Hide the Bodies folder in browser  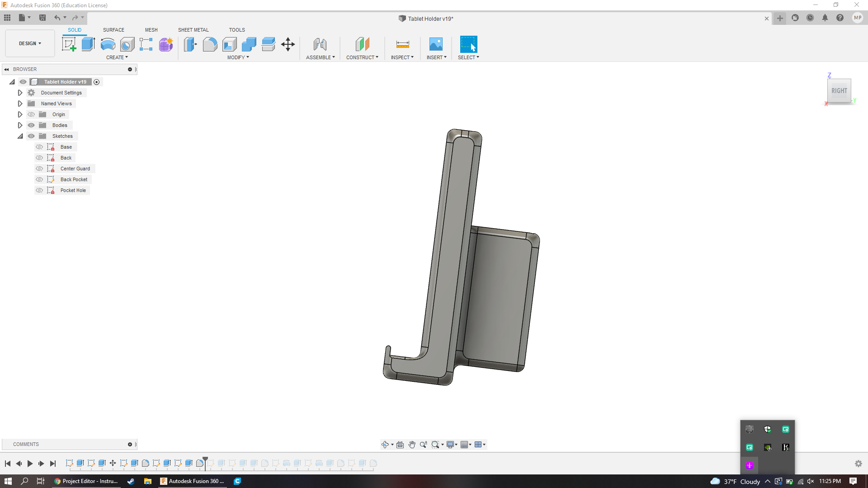[31, 125]
